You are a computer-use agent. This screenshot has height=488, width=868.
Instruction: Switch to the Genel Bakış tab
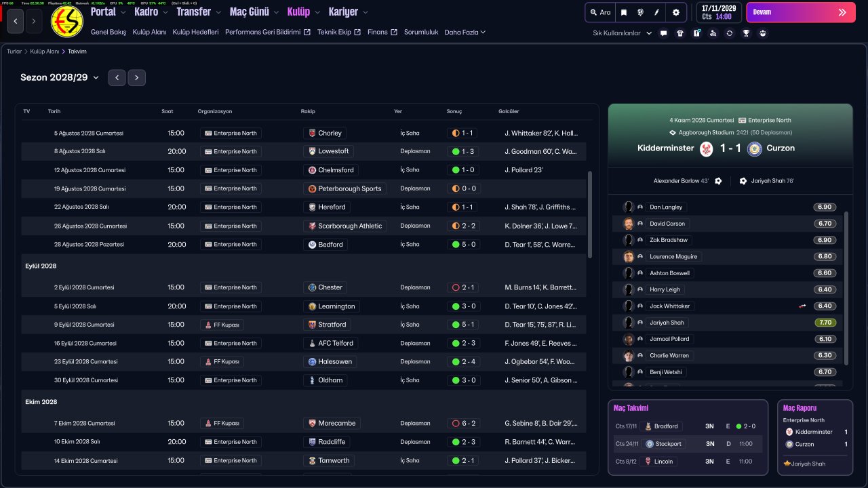click(108, 33)
